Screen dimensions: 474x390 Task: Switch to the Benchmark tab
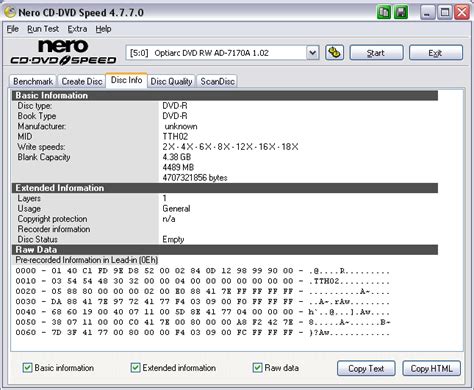[33, 81]
